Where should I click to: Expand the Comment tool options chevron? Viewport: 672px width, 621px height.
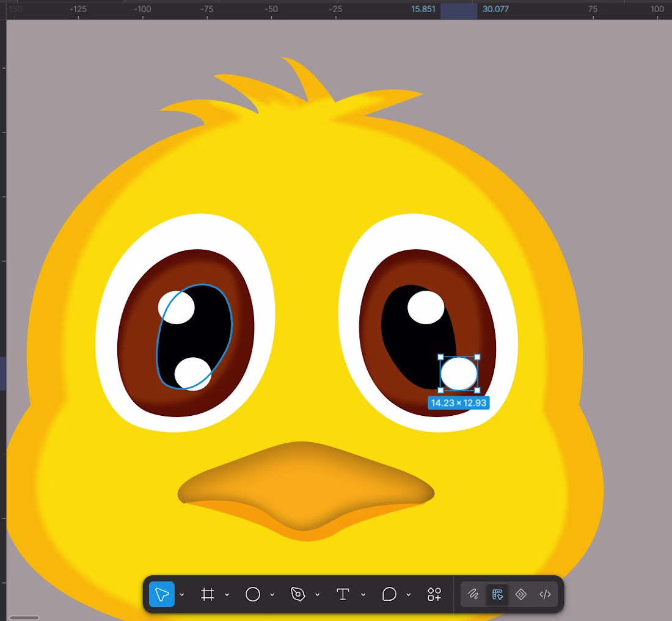[x=409, y=595]
